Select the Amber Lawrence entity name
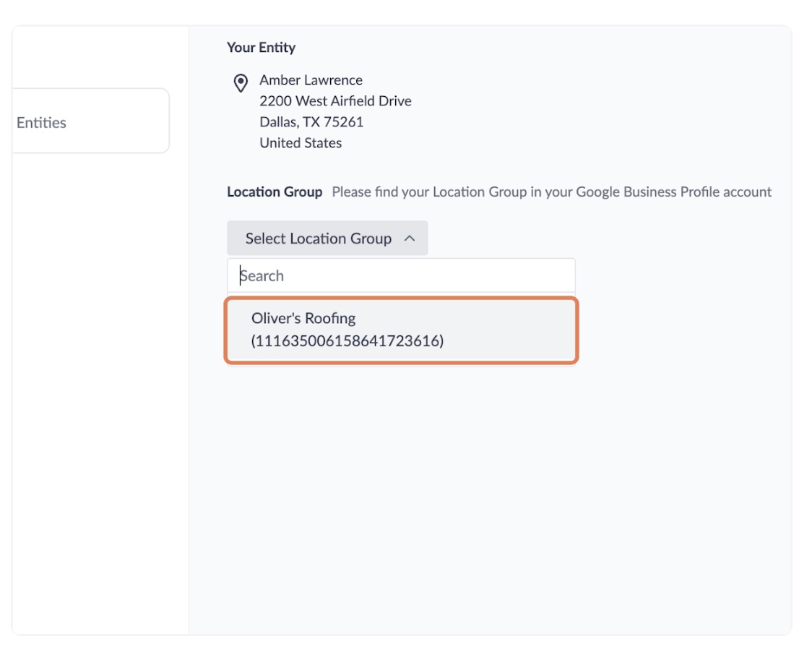The height and width of the screenshot is (652, 812). click(311, 80)
